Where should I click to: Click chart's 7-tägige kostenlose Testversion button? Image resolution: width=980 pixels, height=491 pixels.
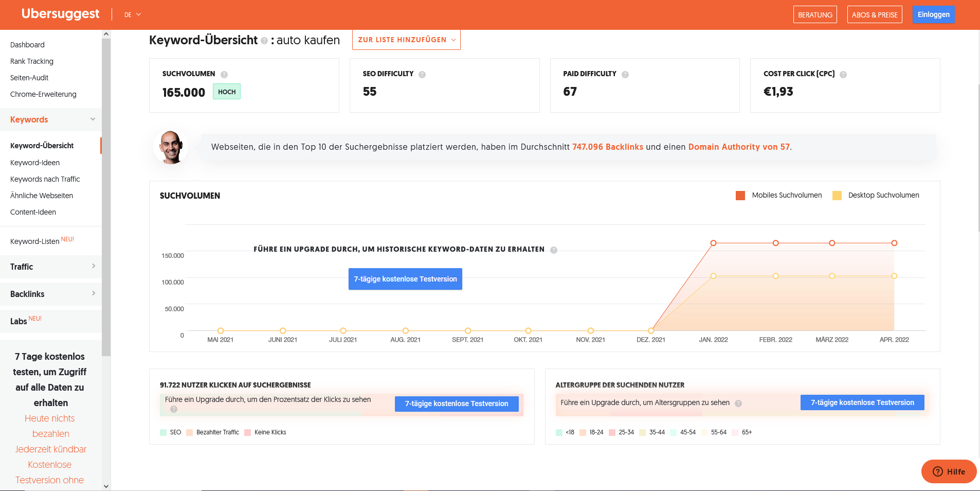point(405,279)
